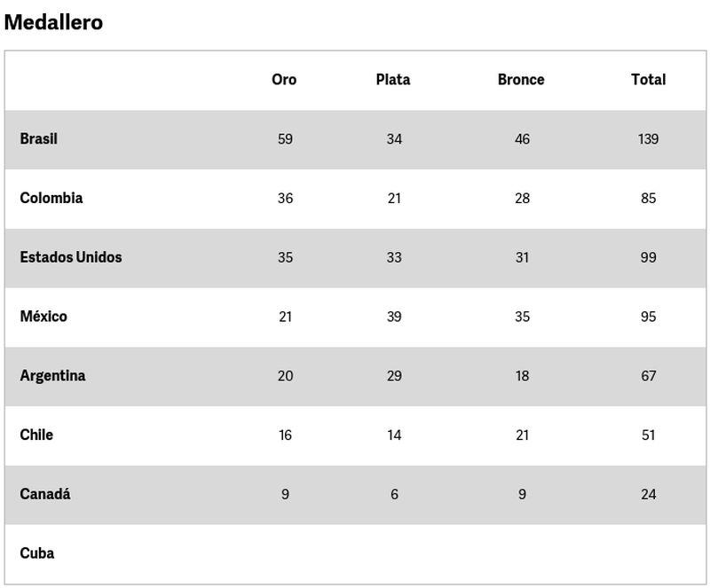Click the Medallero heading

(x=53, y=23)
